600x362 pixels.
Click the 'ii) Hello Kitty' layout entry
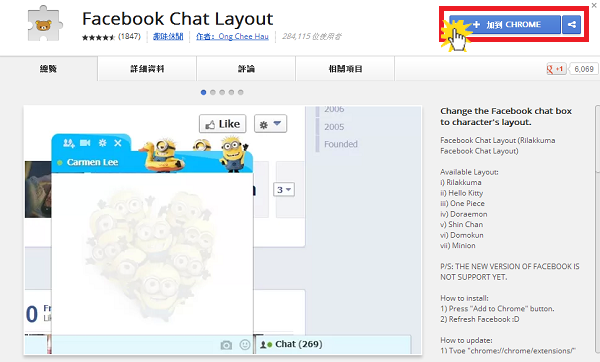pos(461,193)
